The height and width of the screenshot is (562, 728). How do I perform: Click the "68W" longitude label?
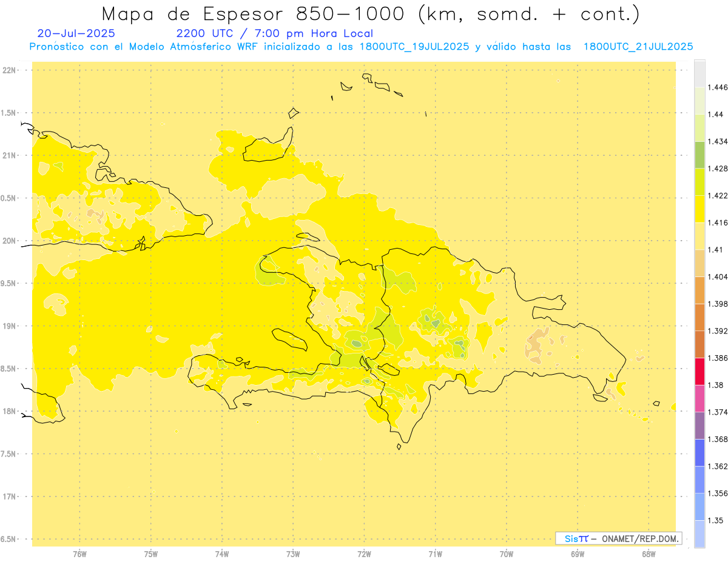(x=649, y=554)
